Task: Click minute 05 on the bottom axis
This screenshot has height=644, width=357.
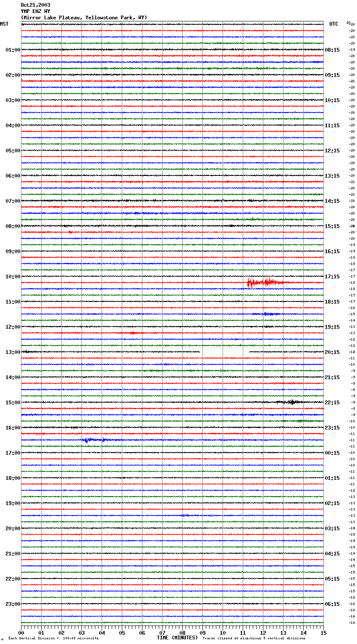Action: pyautogui.click(x=122, y=633)
